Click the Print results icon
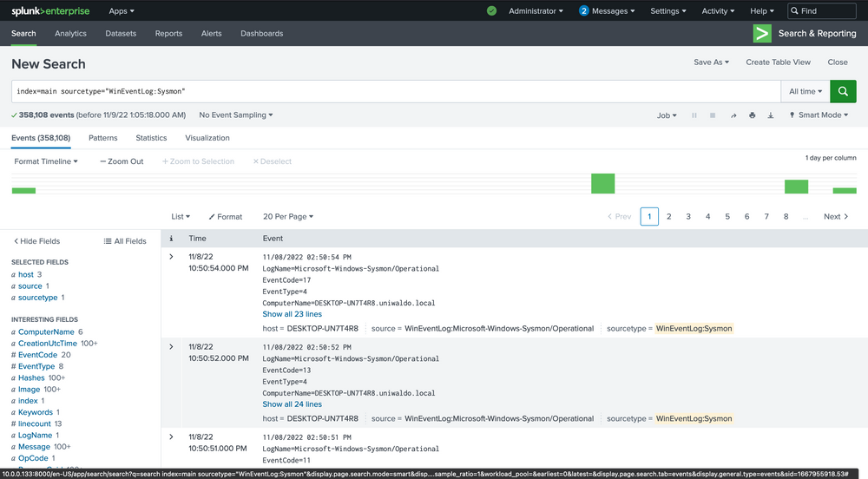 pos(752,115)
